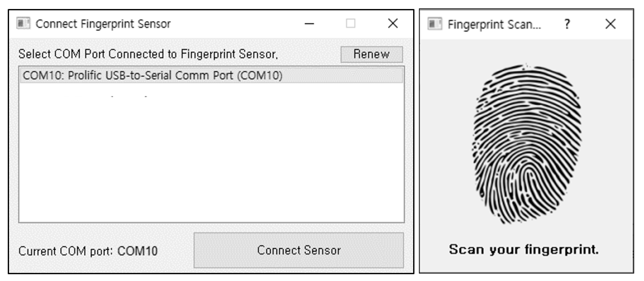
Task: Open the '?' help in Fingerprint Scan dialog
Action: tap(567, 24)
